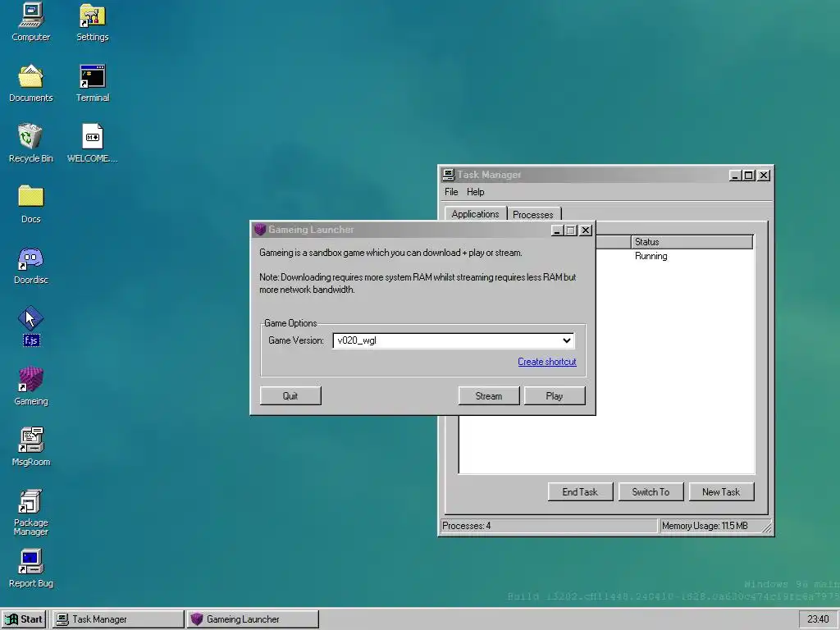
Task: Open the Report Bug shortcut
Action: click(x=30, y=568)
